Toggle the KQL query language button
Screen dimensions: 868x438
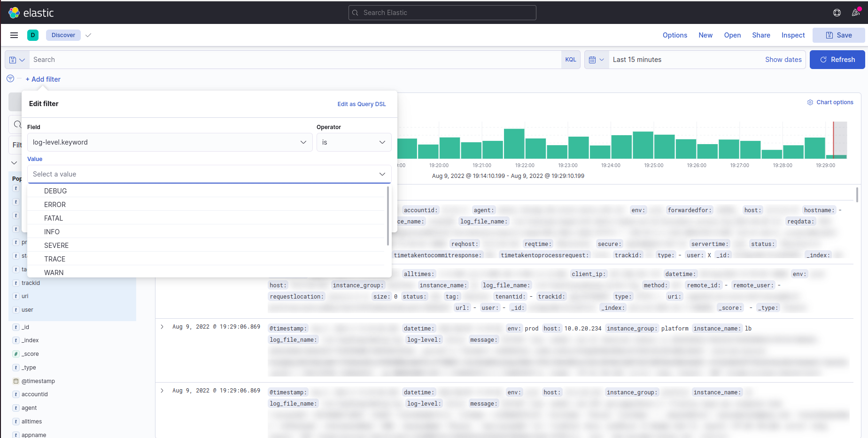570,60
